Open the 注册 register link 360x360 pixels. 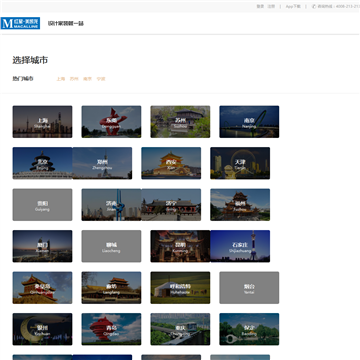[x=271, y=6]
